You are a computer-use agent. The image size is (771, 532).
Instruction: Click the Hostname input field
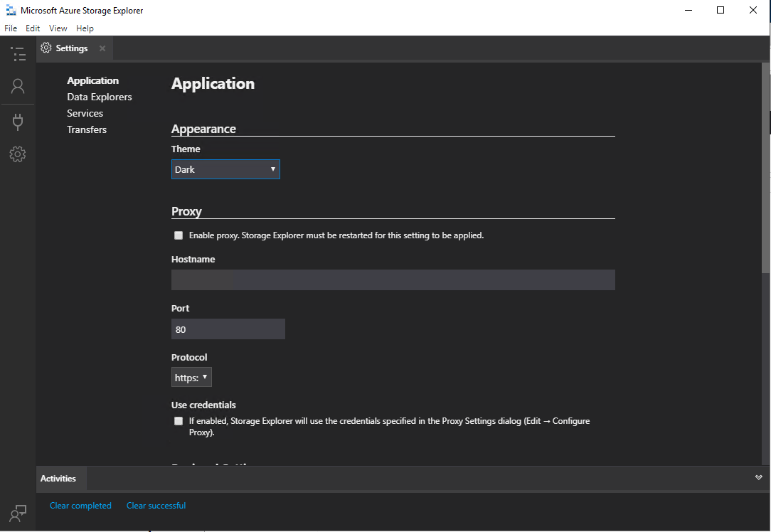click(393, 280)
